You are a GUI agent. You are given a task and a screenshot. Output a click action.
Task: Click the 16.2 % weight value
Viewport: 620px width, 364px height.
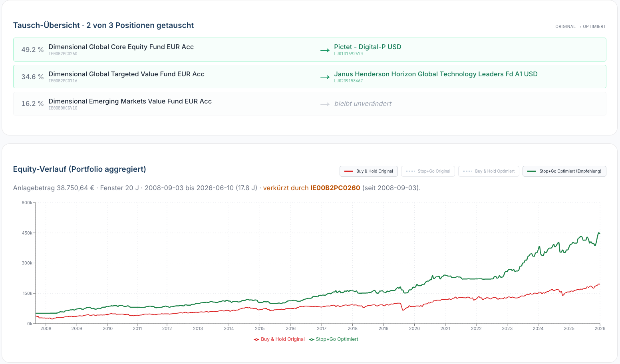click(32, 103)
